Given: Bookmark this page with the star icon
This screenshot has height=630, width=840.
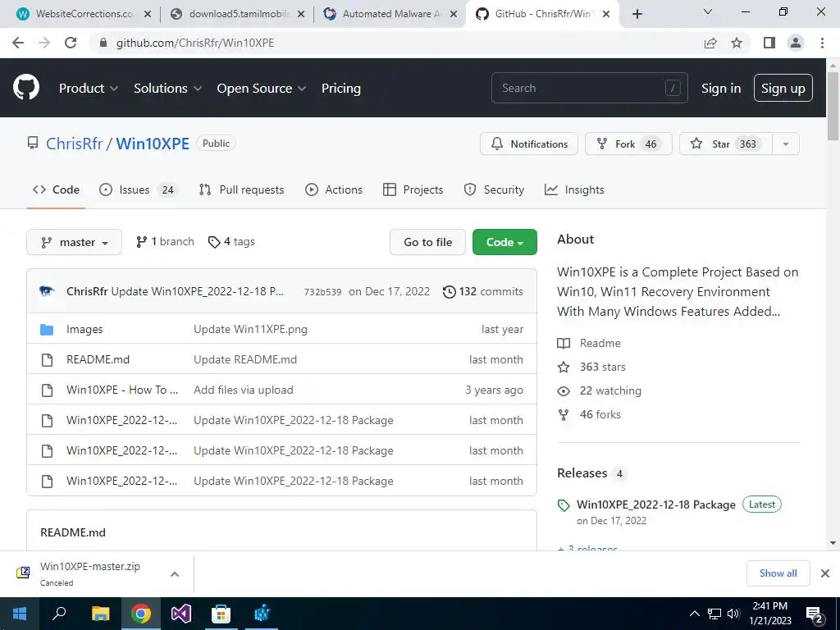Looking at the screenshot, I should click(x=737, y=43).
